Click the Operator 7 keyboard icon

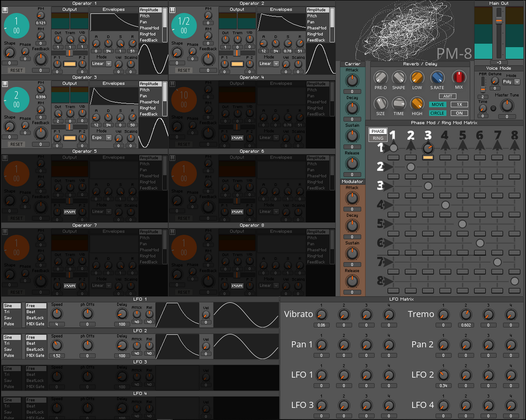[5, 232]
